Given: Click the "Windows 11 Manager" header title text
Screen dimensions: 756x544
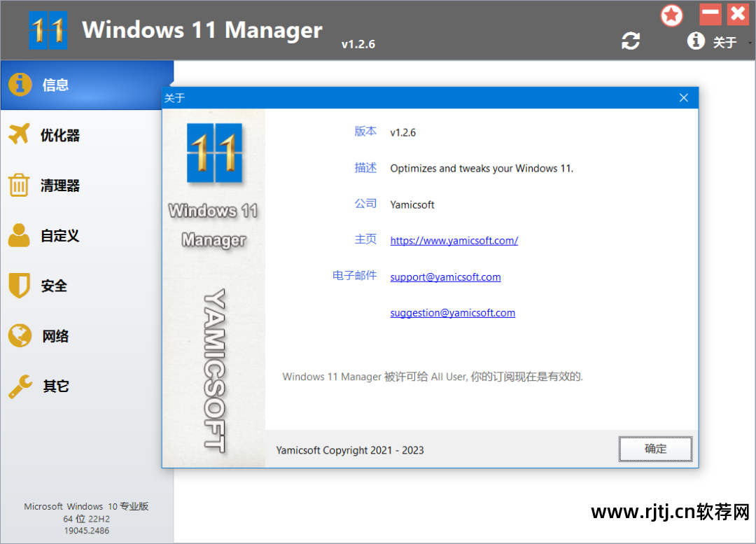Looking at the screenshot, I should 202,30.
